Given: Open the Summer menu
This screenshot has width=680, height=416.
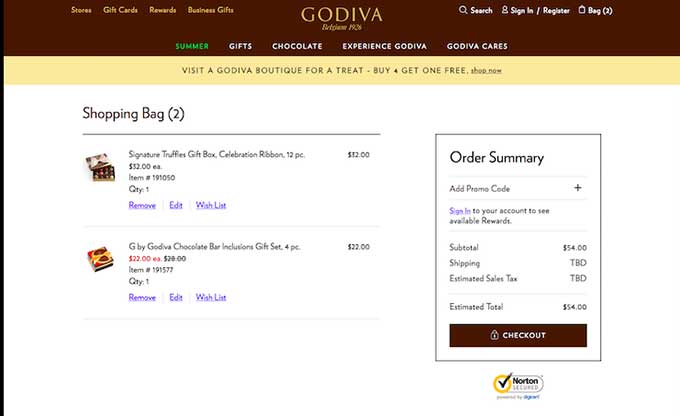Looking at the screenshot, I should (192, 46).
